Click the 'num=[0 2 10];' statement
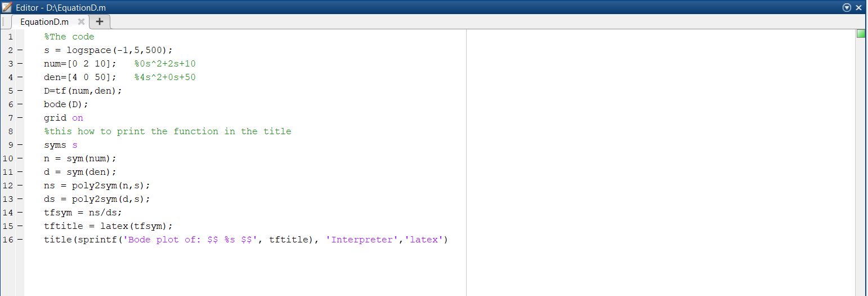This screenshot has width=868, height=296. (80, 64)
